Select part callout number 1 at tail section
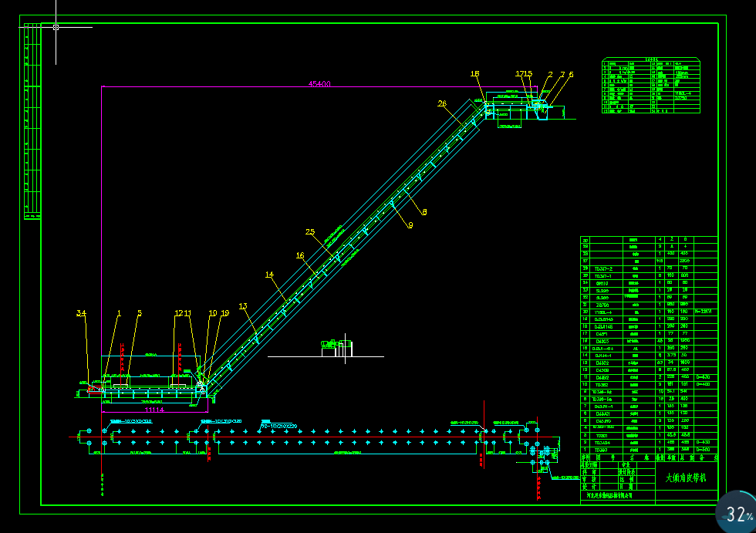The image size is (756, 533). coord(119,313)
